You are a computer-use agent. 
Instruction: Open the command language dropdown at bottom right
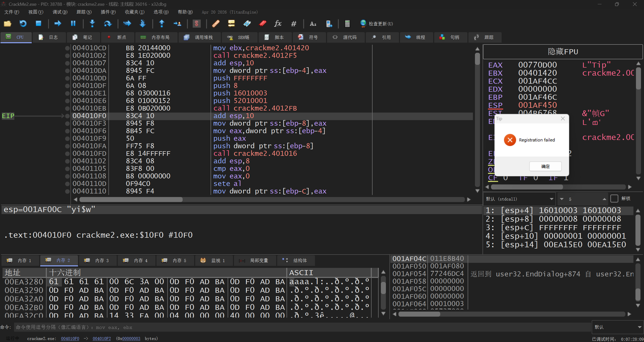(618, 327)
